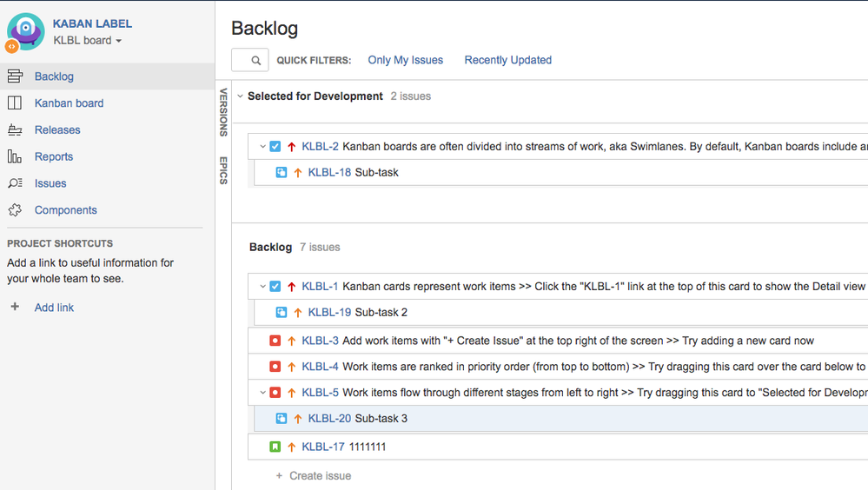868x490 pixels.
Task: Click the Backlog sidebar icon
Action: click(x=15, y=76)
